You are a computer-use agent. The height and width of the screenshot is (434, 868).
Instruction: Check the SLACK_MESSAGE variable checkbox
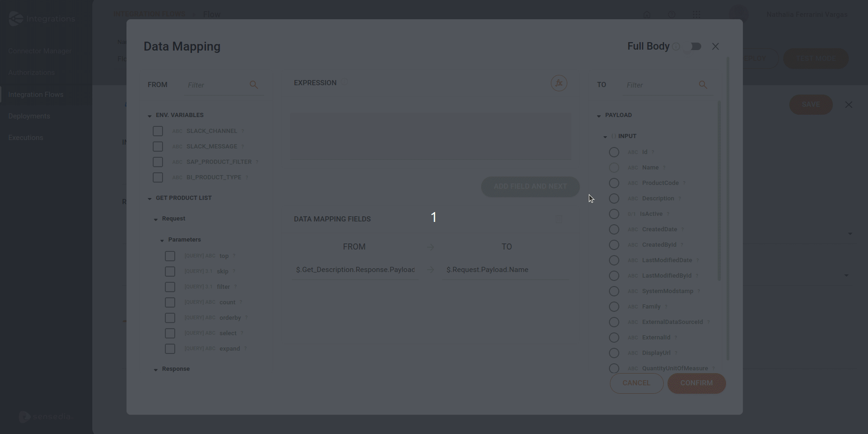point(158,147)
